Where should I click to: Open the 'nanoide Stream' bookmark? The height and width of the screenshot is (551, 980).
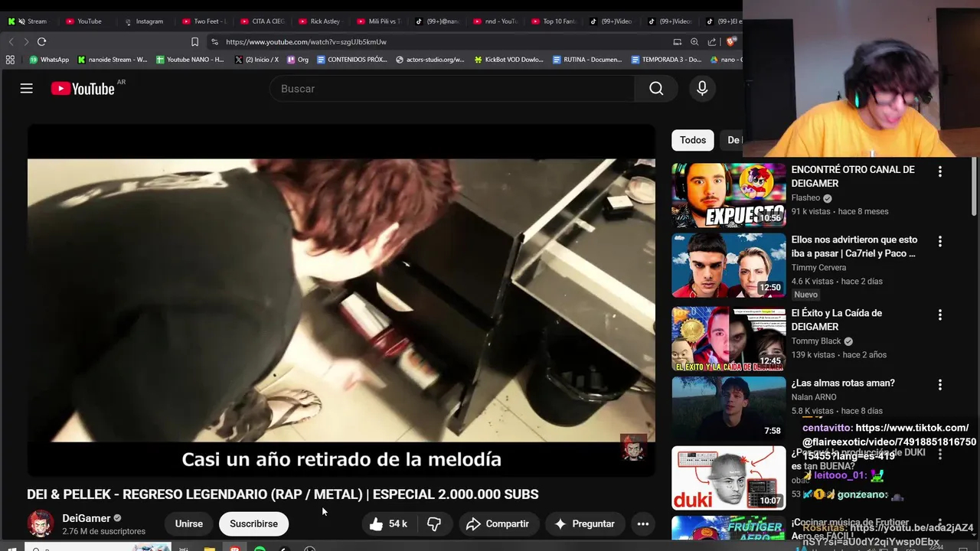coord(112,60)
